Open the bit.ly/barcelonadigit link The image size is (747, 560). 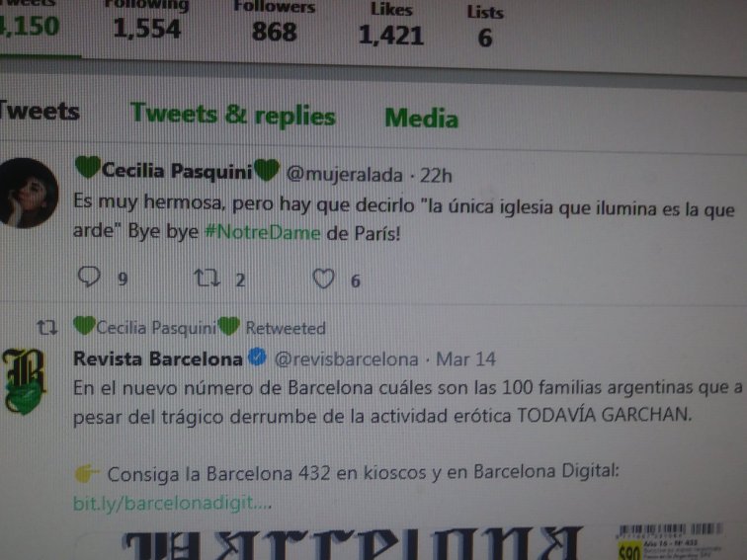173,503
